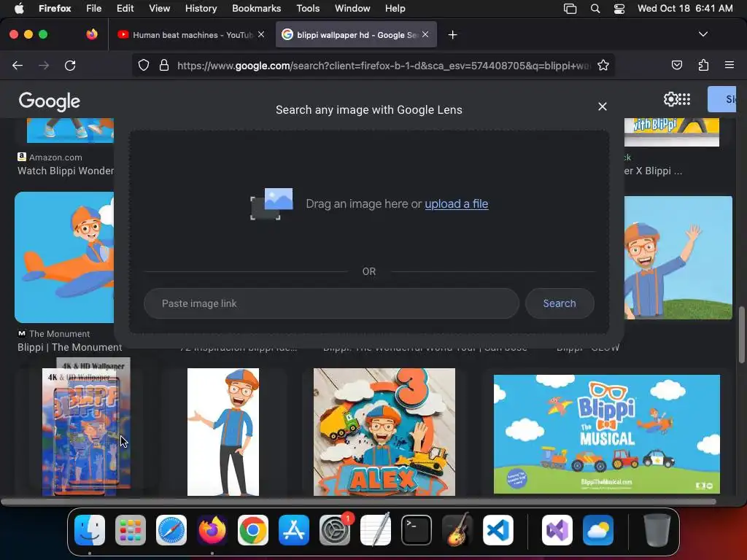Image resolution: width=747 pixels, height=560 pixels.
Task: Click Blippi | The Monument result title
Action: click(x=69, y=347)
